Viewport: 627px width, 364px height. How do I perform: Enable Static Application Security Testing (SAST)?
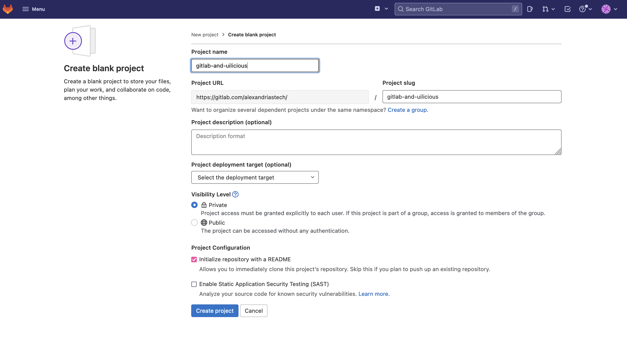(x=194, y=284)
